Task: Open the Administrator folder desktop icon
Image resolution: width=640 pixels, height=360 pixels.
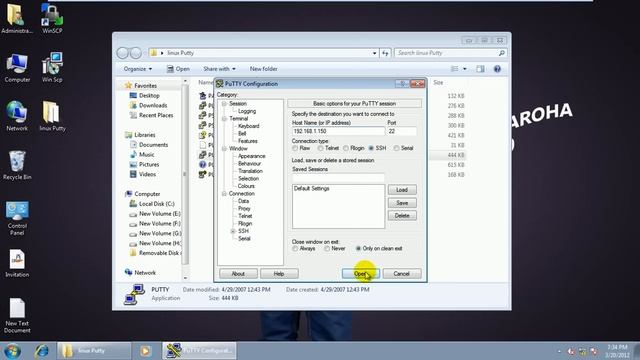Action: [16, 18]
